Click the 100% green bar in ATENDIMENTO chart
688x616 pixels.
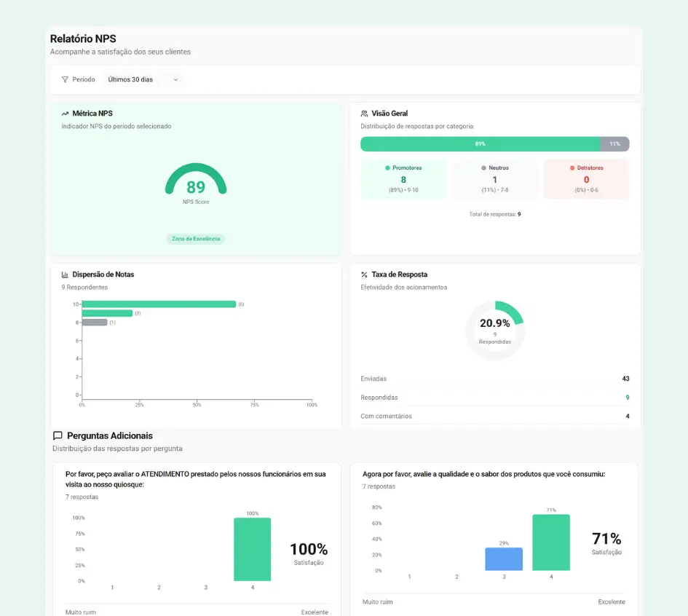[252, 550]
